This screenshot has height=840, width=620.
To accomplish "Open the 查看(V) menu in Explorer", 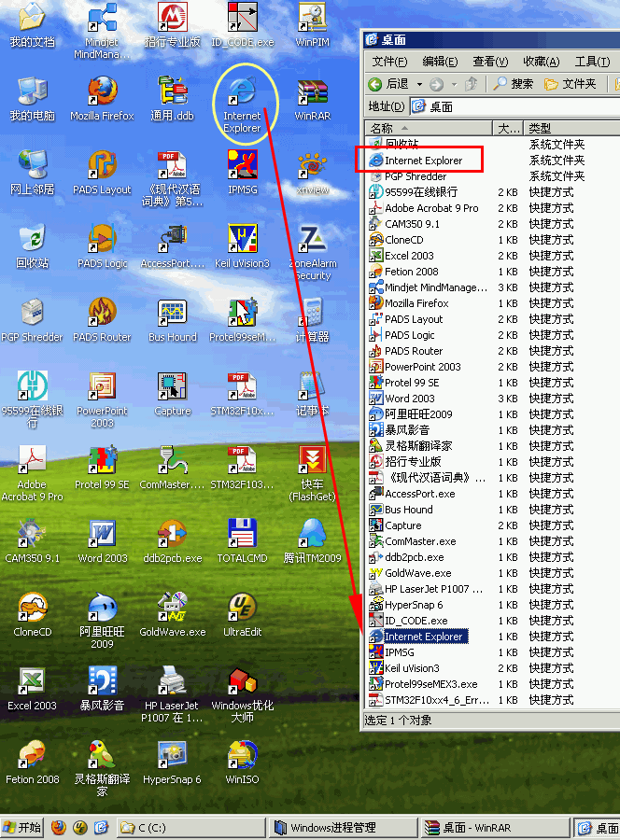I will [490, 62].
